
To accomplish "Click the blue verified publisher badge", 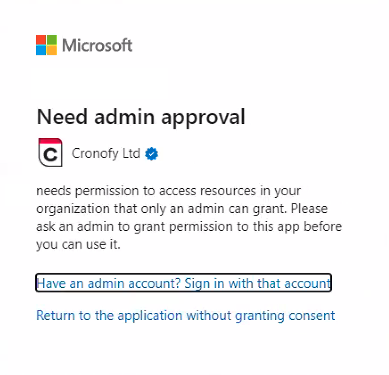I will [x=152, y=154].
